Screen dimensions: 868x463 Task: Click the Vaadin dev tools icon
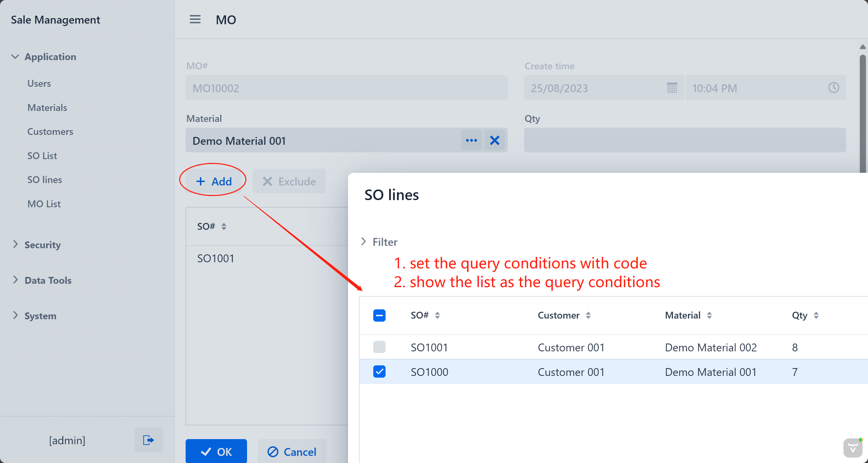853,448
